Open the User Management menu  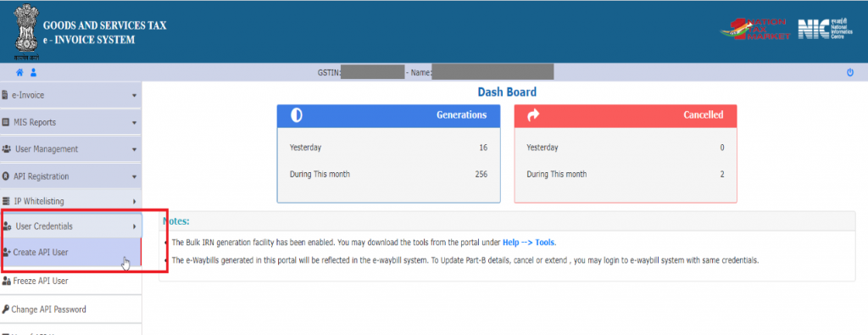tap(71, 149)
